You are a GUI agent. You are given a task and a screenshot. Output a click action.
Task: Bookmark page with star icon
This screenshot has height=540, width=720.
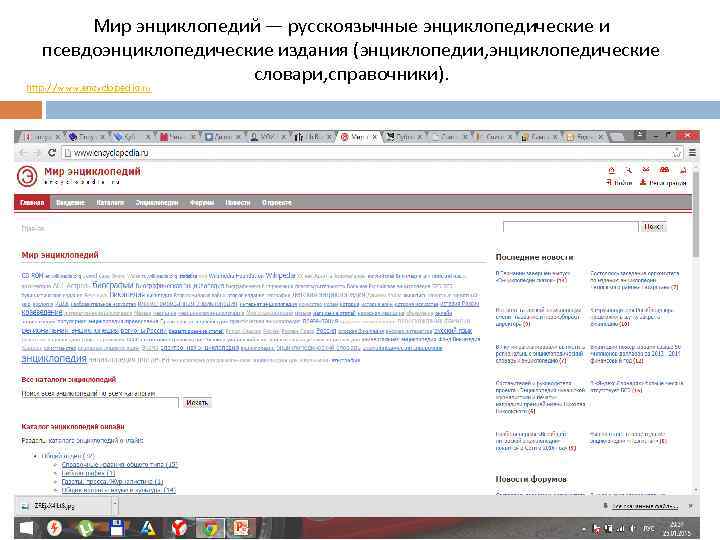[677, 153]
